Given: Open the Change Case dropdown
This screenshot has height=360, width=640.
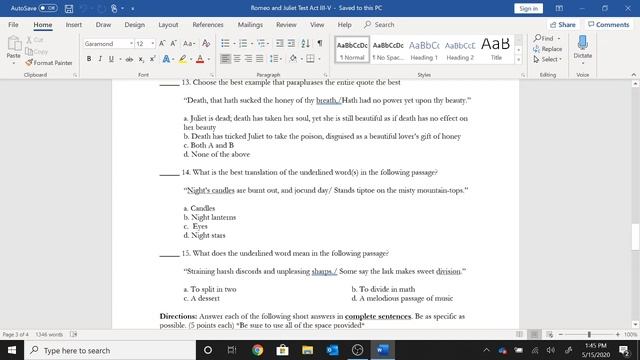Looking at the screenshot, I should click(189, 43).
